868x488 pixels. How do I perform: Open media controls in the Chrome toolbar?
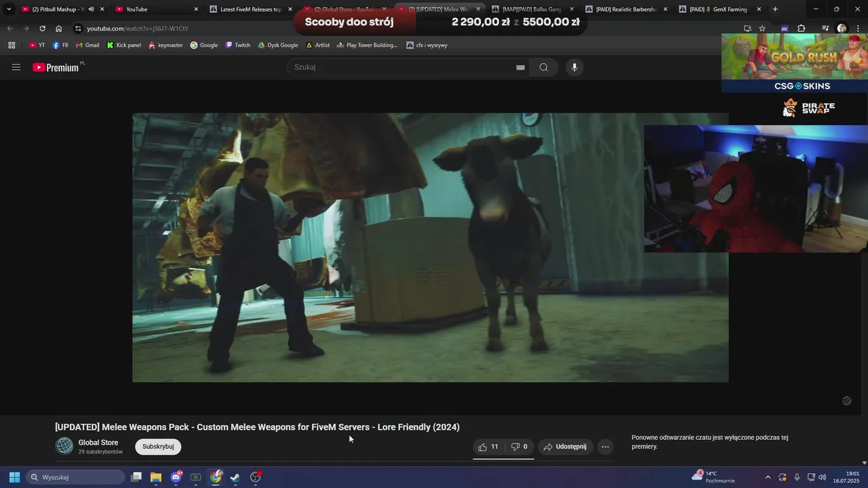tap(825, 28)
